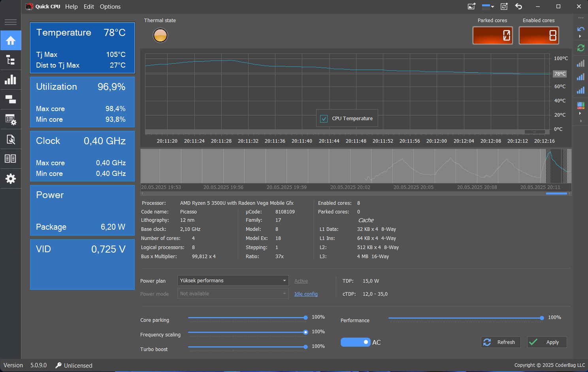Click the Frequency scaling slider handle
Screen dimensions: 588x372
click(305, 332)
